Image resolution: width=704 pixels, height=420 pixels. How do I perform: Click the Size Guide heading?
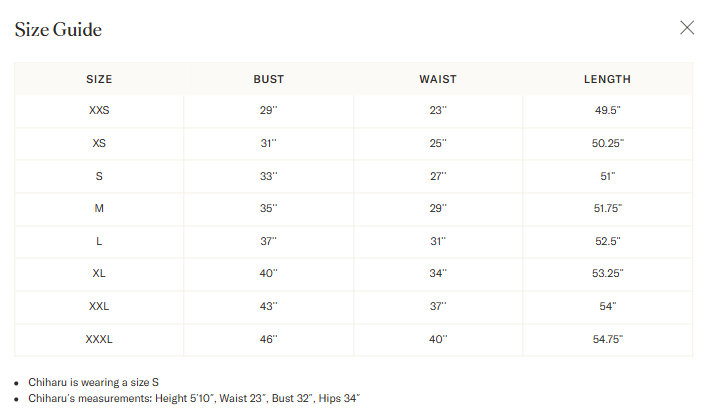[x=58, y=30]
